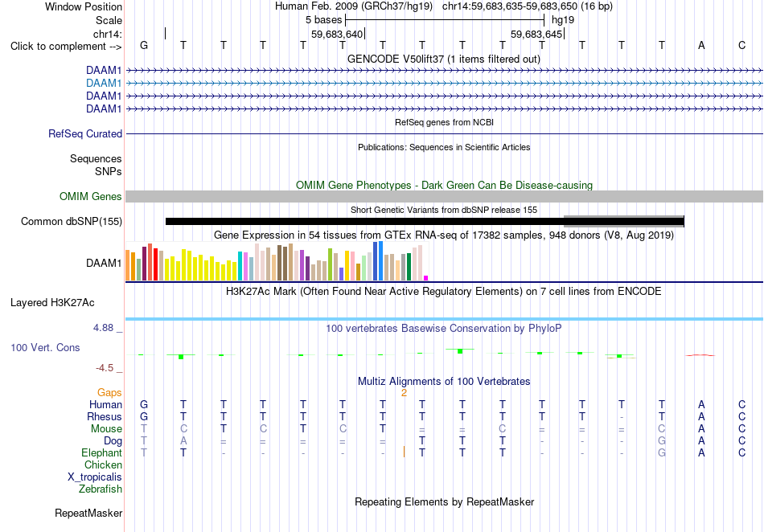Screen dimensions: 764x532
Task: Select the 'OMIM Genes' side label
Action: (x=90, y=196)
